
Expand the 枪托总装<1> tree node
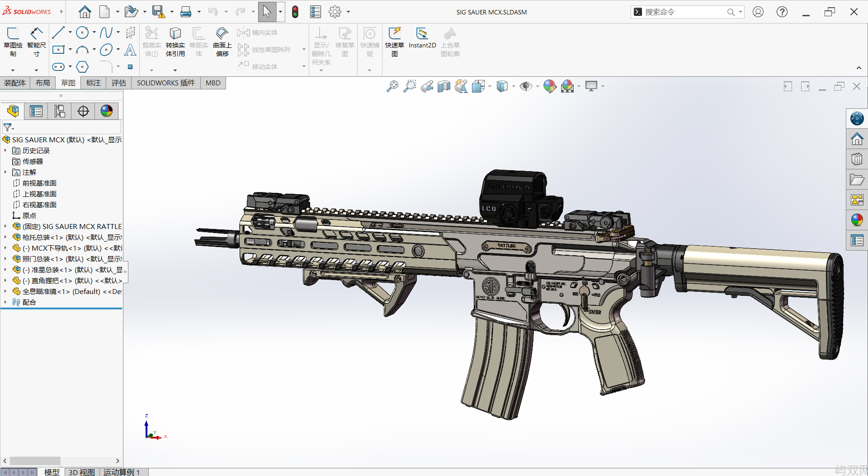(5, 237)
